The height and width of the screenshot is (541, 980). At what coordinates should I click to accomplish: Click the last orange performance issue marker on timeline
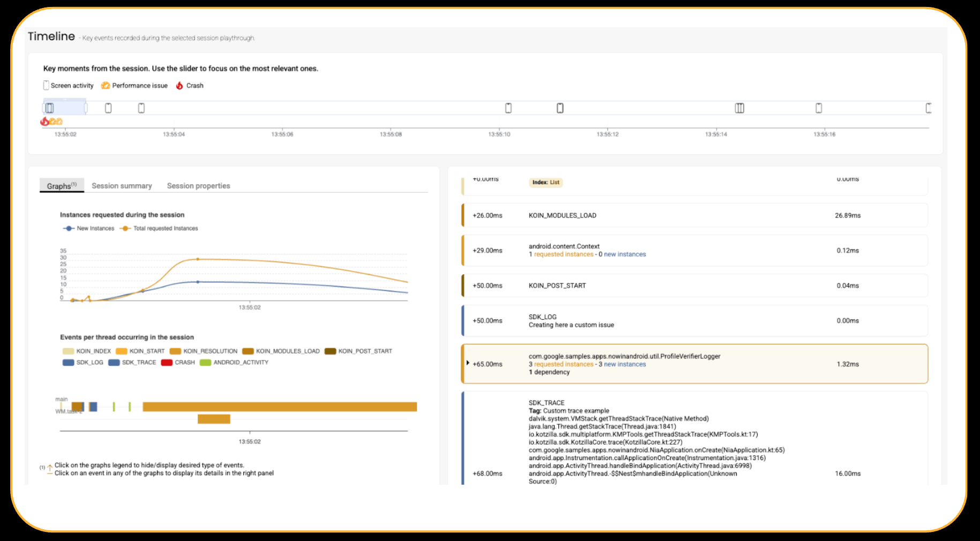click(x=59, y=122)
